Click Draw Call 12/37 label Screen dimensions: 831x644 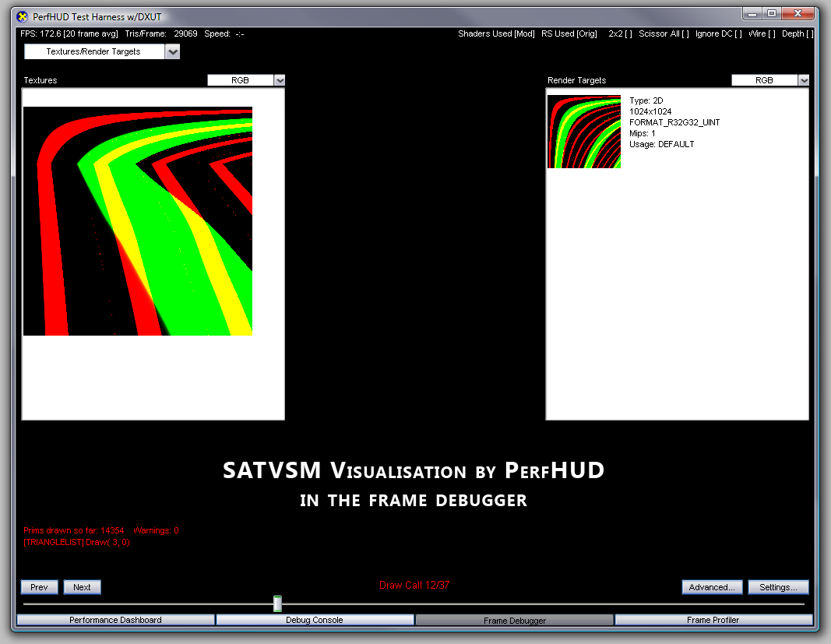click(x=414, y=585)
